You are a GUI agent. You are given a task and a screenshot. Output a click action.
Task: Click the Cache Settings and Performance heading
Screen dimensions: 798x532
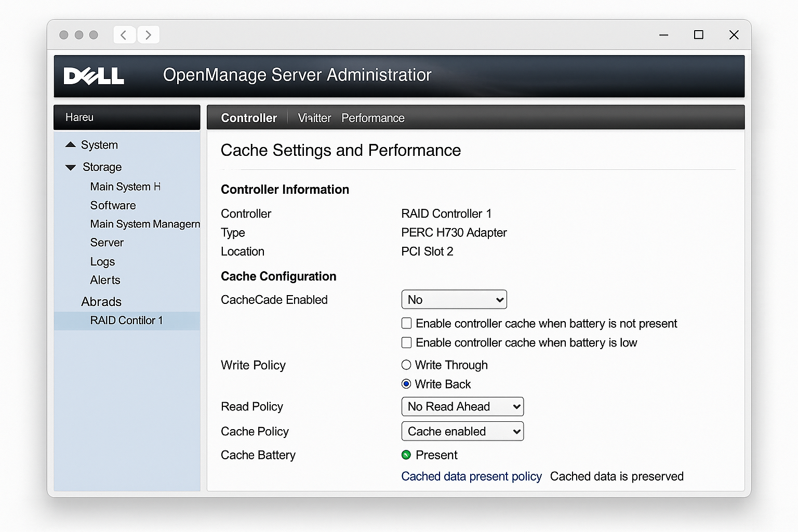pos(341,150)
